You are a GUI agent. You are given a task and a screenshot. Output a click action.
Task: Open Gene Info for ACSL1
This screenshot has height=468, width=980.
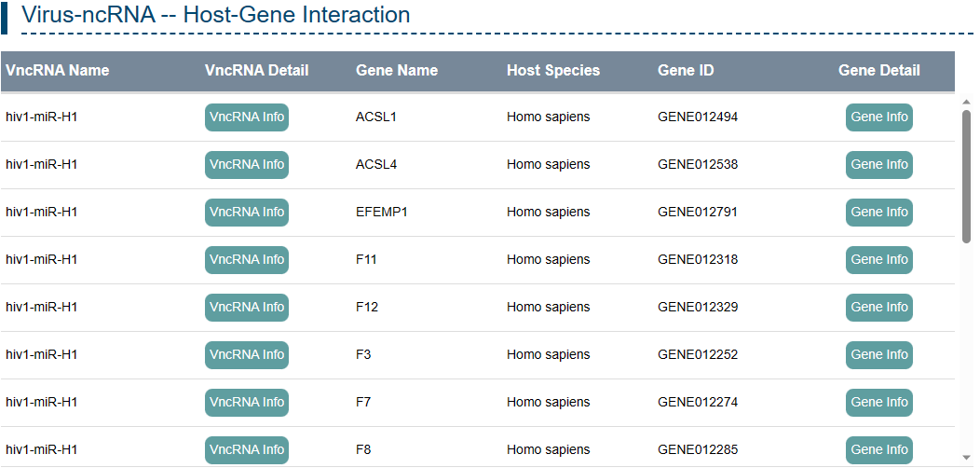point(878,117)
